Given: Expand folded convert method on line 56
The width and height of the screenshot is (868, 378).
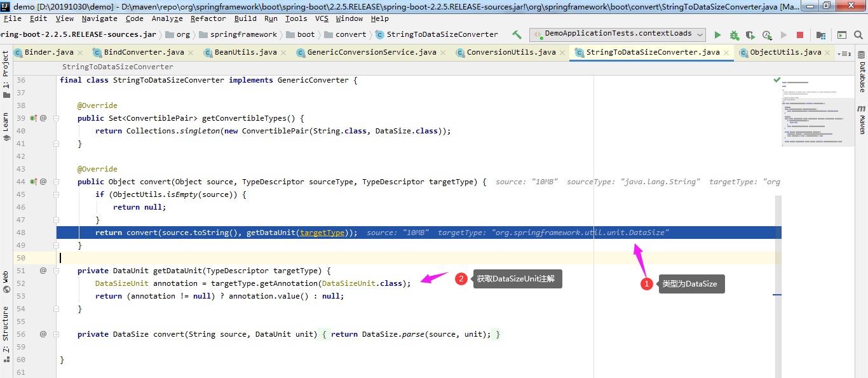Looking at the screenshot, I should click(x=56, y=334).
